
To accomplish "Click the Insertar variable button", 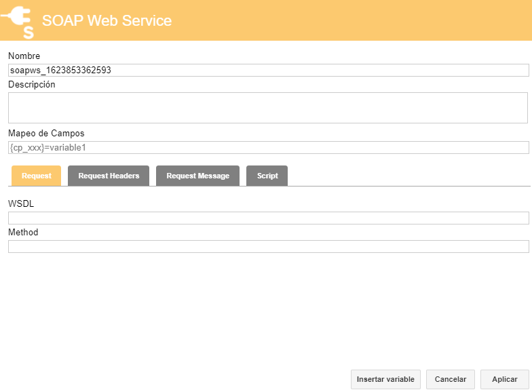I will 385,379.
